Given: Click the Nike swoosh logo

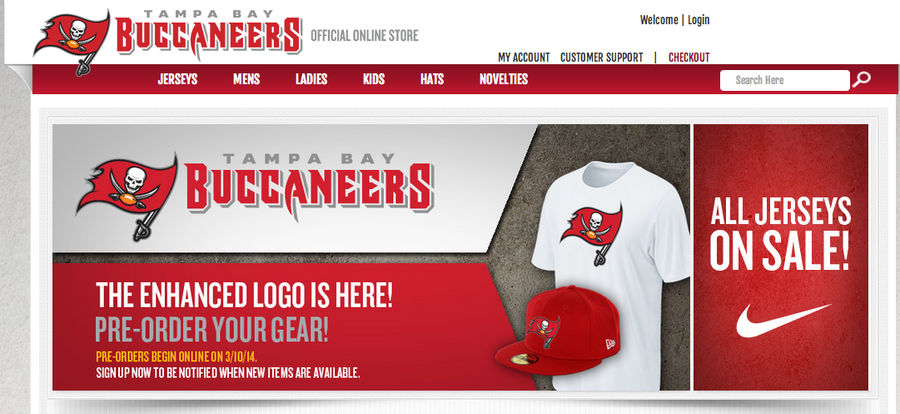Looking at the screenshot, I should click(x=783, y=320).
